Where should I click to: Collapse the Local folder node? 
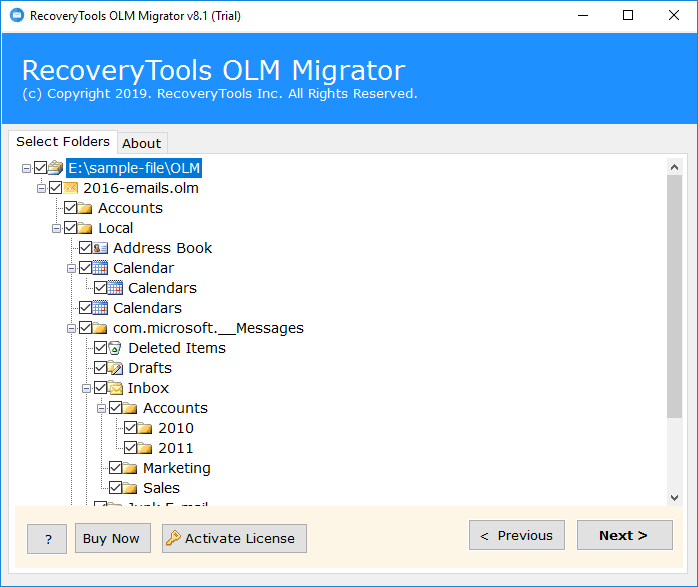click(x=57, y=229)
